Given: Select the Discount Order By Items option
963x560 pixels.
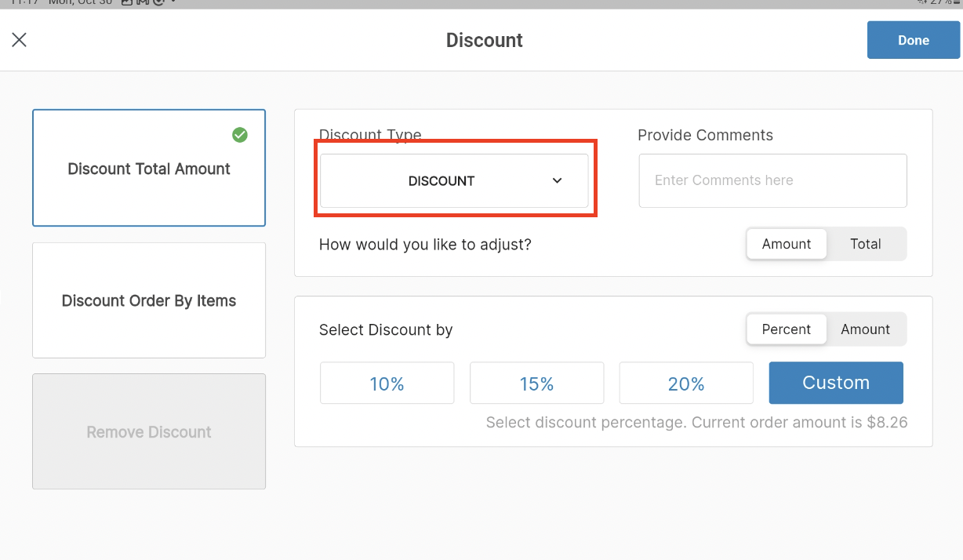Looking at the screenshot, I should pyautogui.click(x=148, y=300).
